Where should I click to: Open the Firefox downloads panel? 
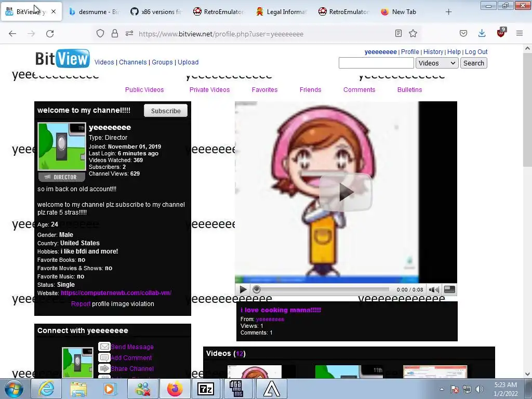[482, 33]
